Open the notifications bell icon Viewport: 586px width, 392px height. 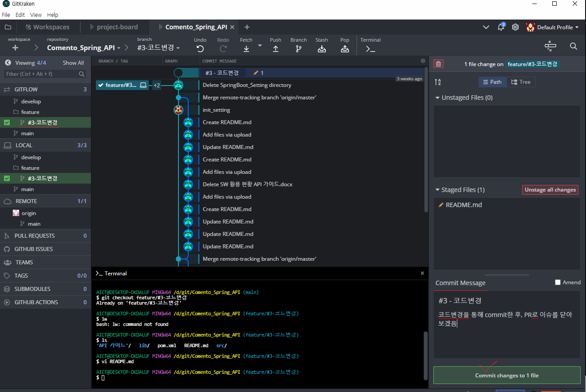click(x=501, y=27)
